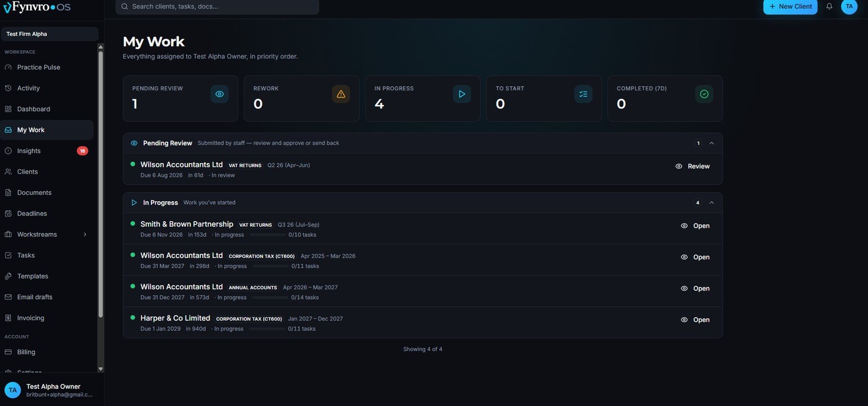
Task: Open the Test Firm Alpha firm switcher
Action: tap(49, 34)
